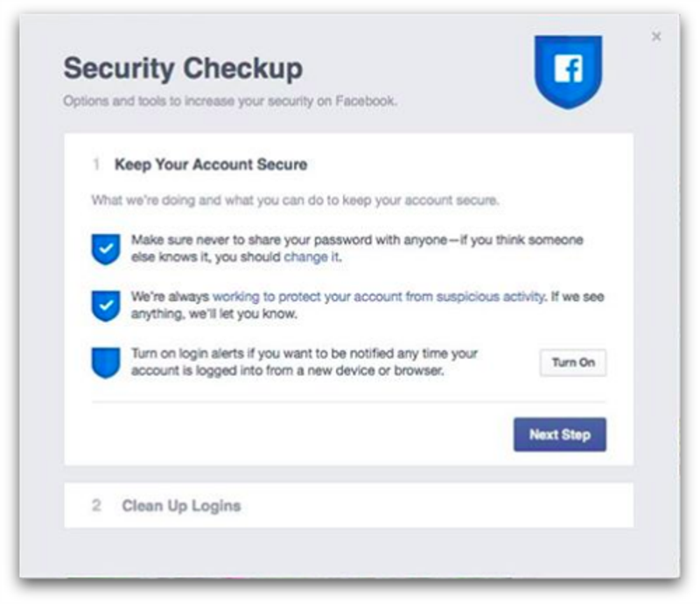Click the empty shield beside login alerts
The width and height of the screenshot is (700, 604).
106,362
